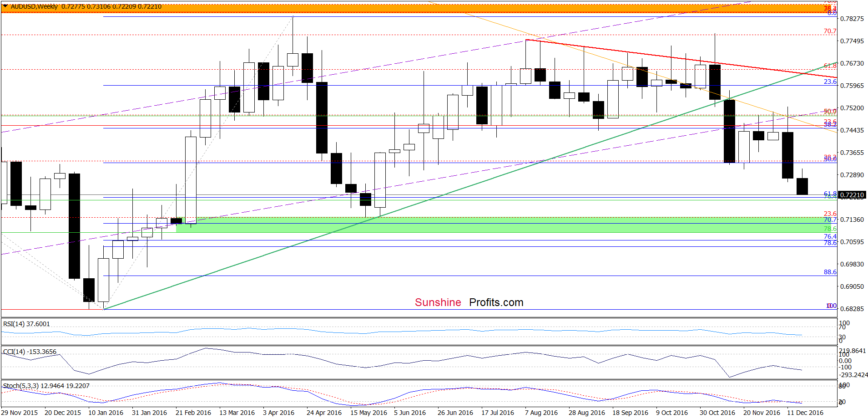Click the 3 Apr 2016 date label

[x=278, y=413]
